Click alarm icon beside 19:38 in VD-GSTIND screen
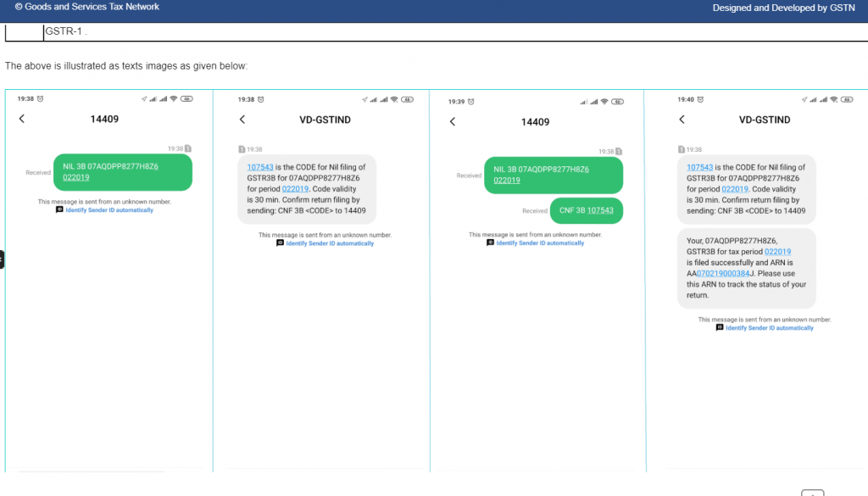 [x=261, y=100]
